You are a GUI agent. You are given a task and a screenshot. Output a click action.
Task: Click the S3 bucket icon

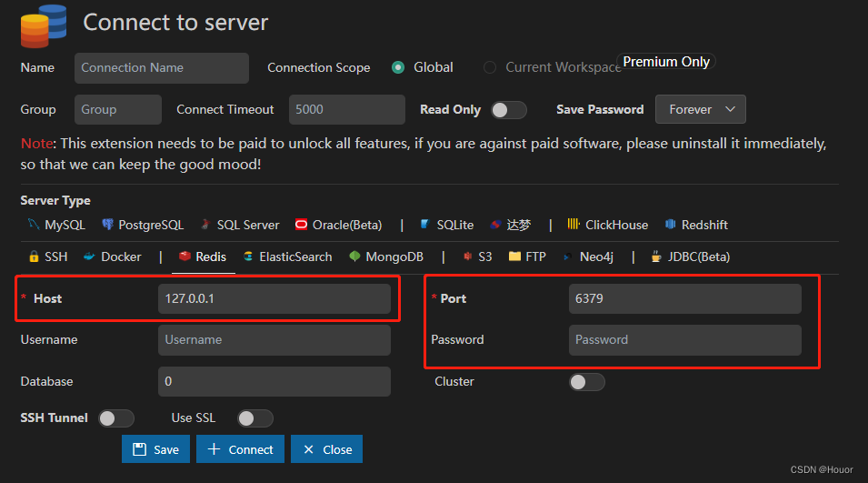[x=468, y=257]
